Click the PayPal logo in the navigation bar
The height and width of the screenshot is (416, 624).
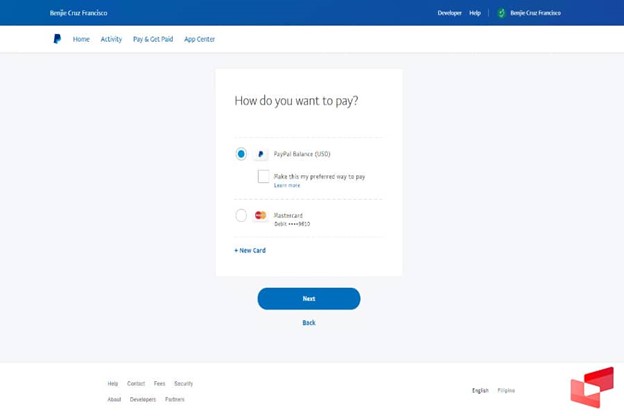57,39
